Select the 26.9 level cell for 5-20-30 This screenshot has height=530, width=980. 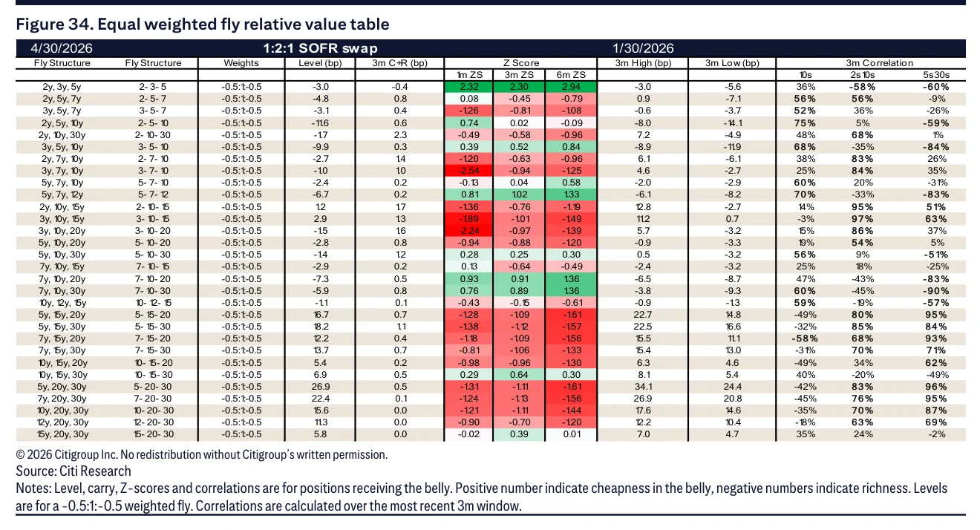coord(321,387)
